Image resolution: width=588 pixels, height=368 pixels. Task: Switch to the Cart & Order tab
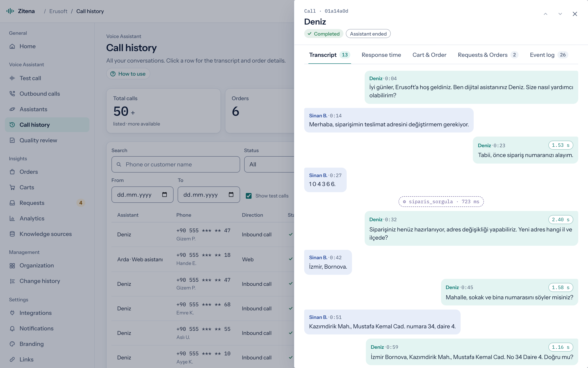coord(429,55)
